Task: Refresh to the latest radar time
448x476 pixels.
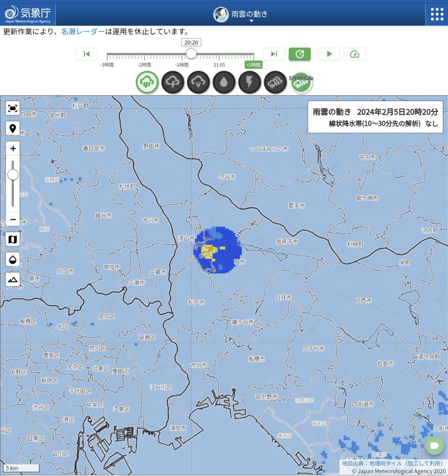Action: click(x=300, y=54)
